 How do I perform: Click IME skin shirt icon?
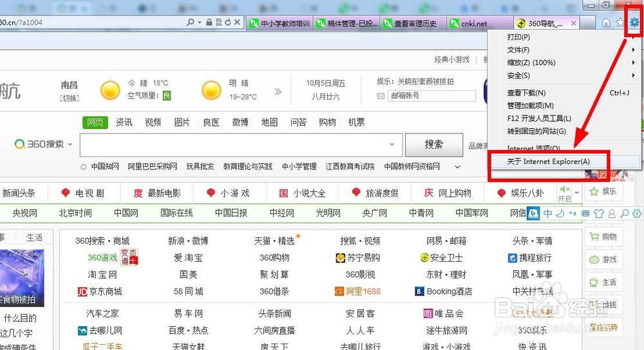(599, 213)
